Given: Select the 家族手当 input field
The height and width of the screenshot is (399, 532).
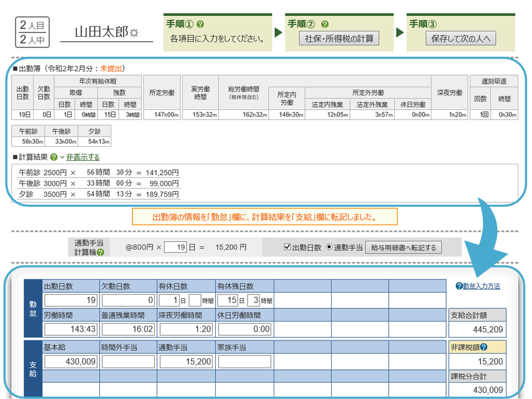Looking at the screenshot, I should 243,361.
